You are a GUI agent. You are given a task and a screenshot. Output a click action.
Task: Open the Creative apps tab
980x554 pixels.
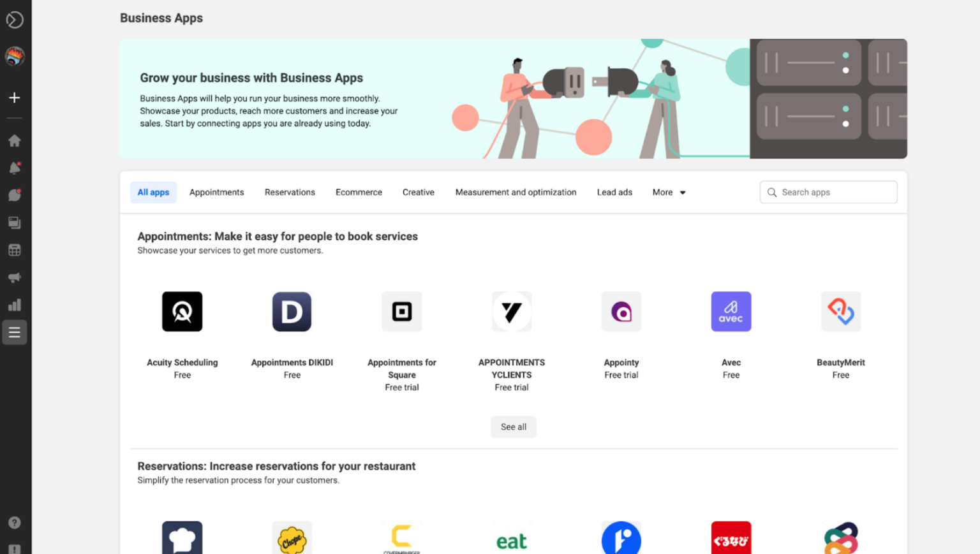(418, 192)
